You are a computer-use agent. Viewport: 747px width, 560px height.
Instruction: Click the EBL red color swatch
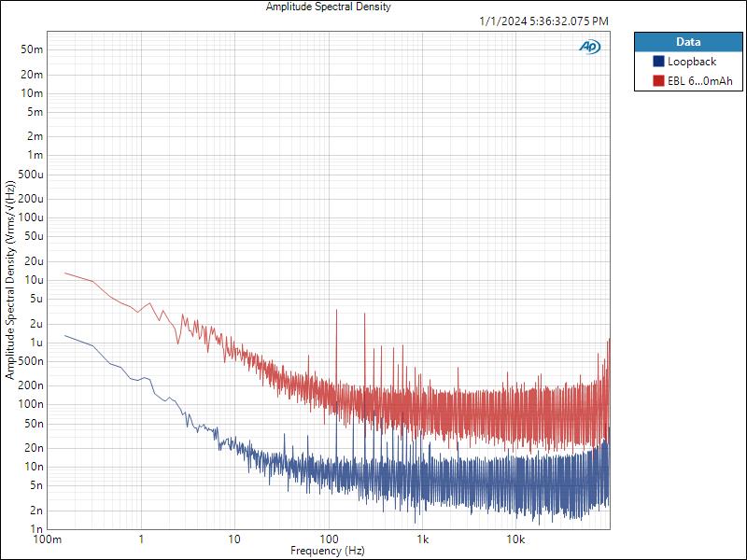coord(658,81)
